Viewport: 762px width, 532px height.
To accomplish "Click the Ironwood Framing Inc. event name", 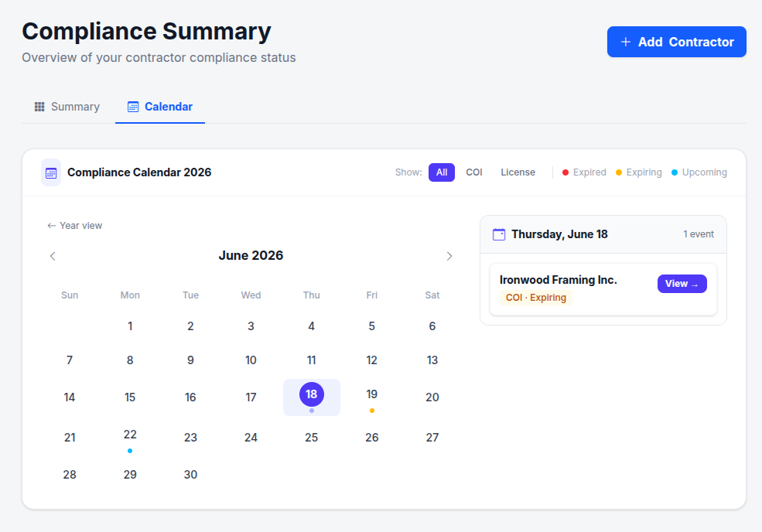I will pyautogui.click(x=559, y=280).
